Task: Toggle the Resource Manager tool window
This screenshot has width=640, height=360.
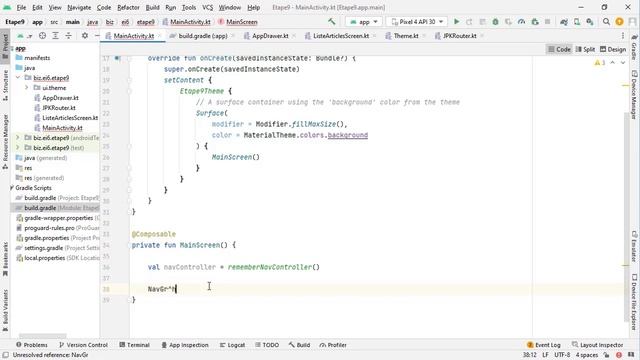Action: [x=5, y=141]
